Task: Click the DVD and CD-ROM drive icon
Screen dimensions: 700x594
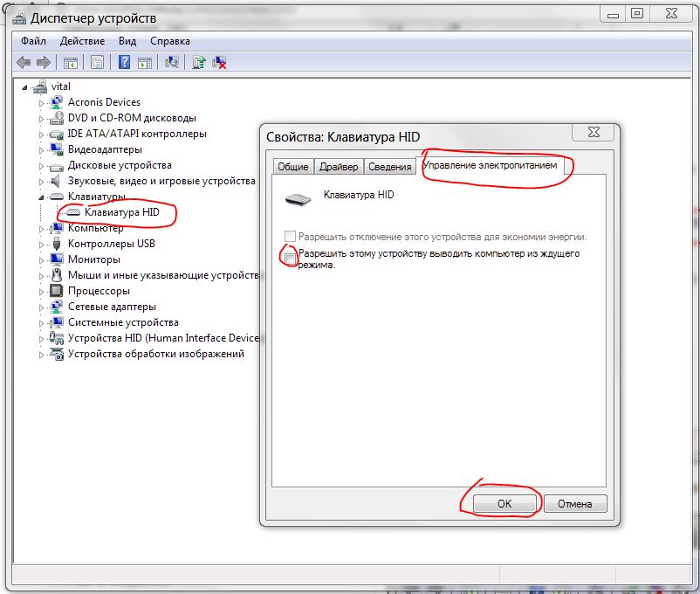Action: click(57, 118)
